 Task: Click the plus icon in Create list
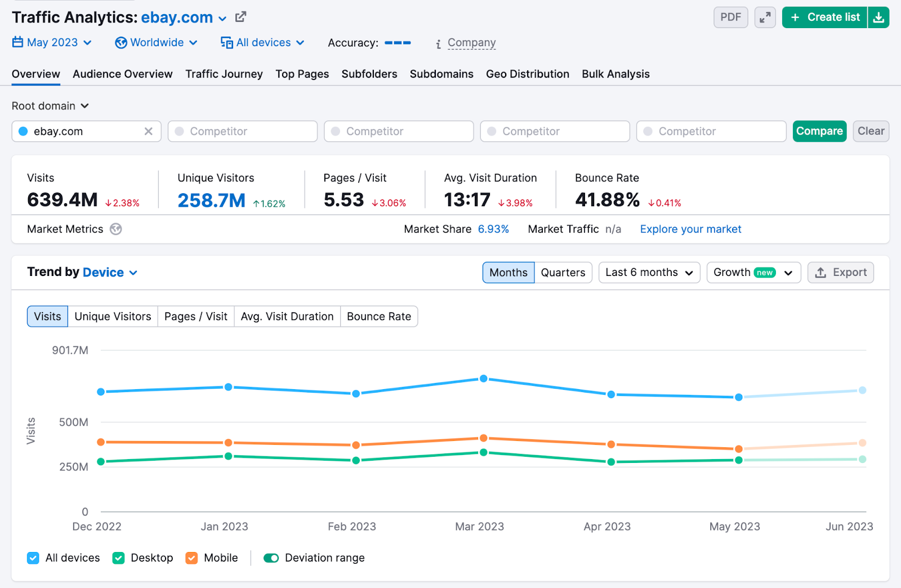(x=795, y=17)
